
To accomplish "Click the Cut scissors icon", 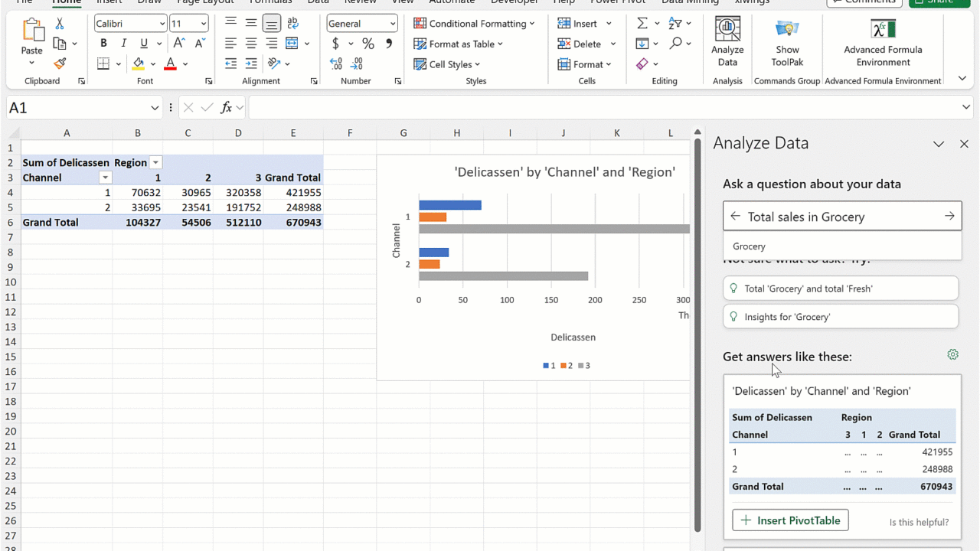I will coord(60,24).
